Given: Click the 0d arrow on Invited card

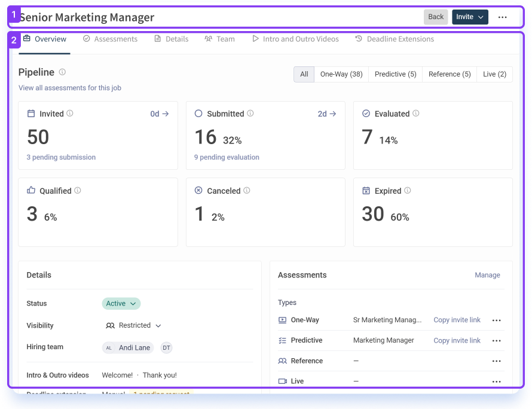Looking at the screenshot, I should pyautogui.click(x=160, y=114).
